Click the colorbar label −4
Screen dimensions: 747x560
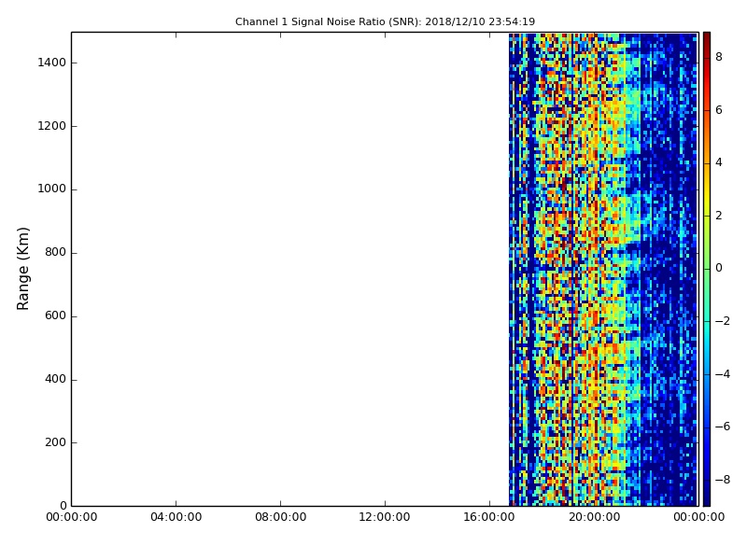coord(723,374)
